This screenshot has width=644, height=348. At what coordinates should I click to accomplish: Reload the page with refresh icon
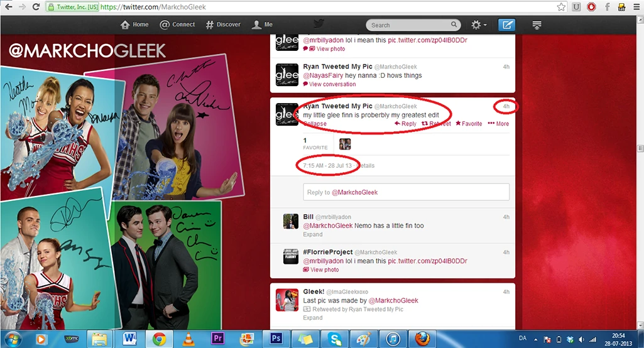tap(36, 6)
